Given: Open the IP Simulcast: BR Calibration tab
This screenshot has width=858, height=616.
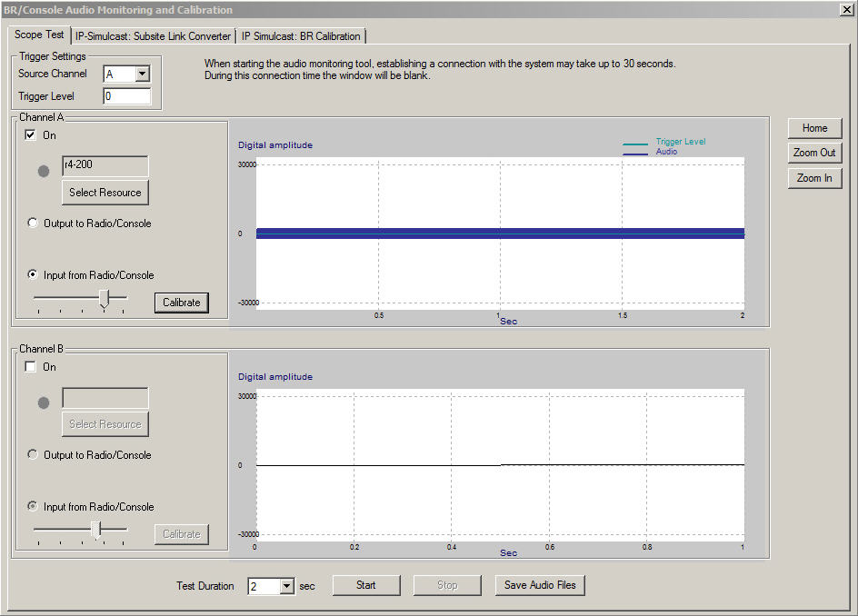Looking at the screenshot, I should pyautogui.click(x=301, y=36).
